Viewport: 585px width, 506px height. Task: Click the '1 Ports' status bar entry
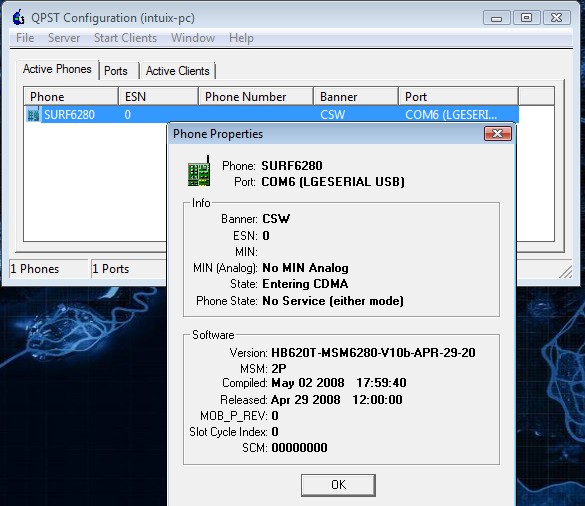click(x=129, y=269)
